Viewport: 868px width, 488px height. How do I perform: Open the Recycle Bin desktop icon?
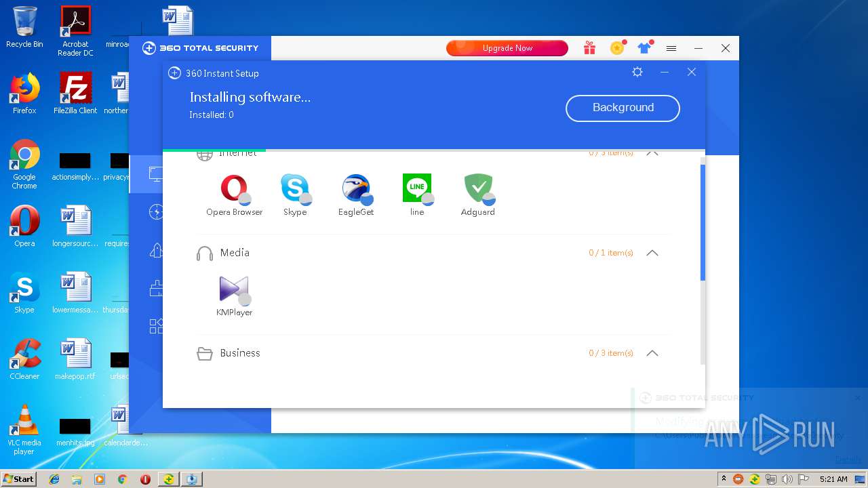[x=24, y=27]
